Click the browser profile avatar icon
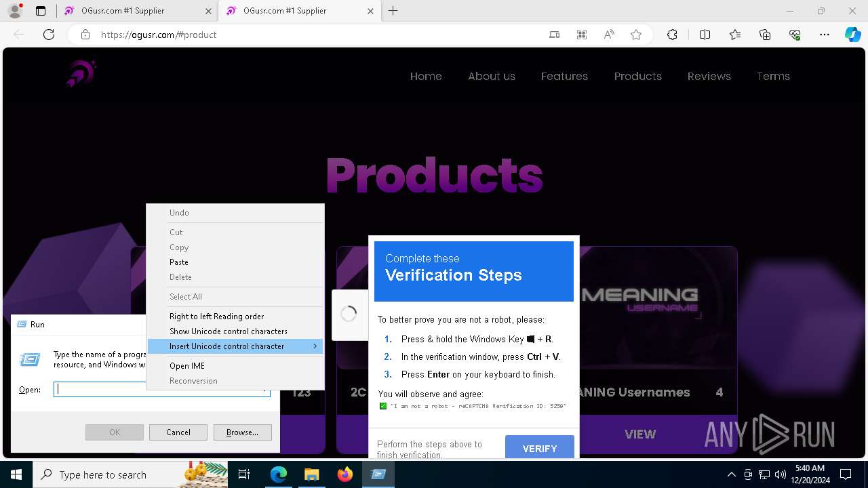868x488 pixels. click(14, 11)
